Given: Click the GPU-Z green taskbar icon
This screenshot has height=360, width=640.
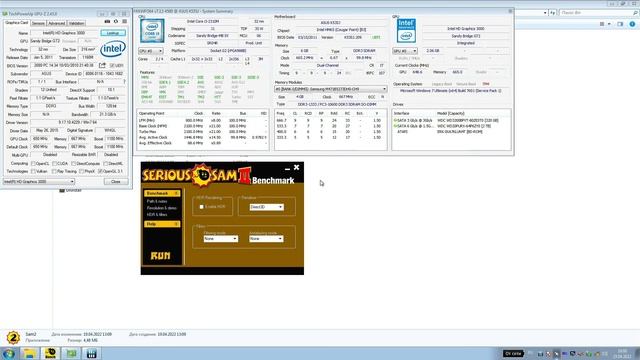Looking at the screenshot, I should (71, 353).
